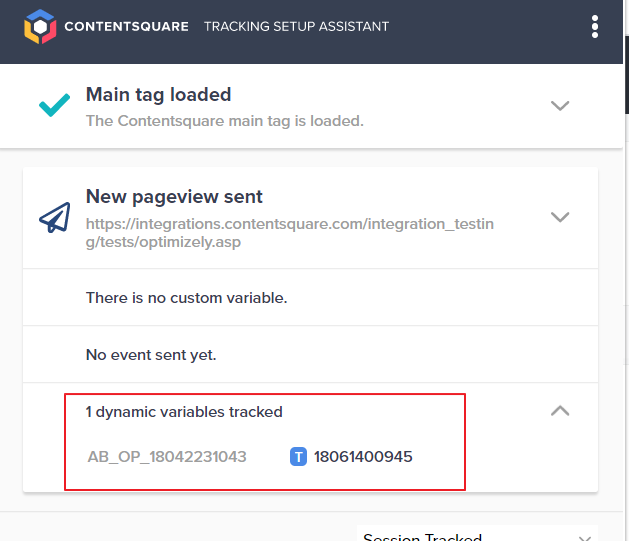Image resolution: width=629 pixels, height=541 pixels.
Task: Click the optimizely.asp pageview URL
Action: click(290, 233)
